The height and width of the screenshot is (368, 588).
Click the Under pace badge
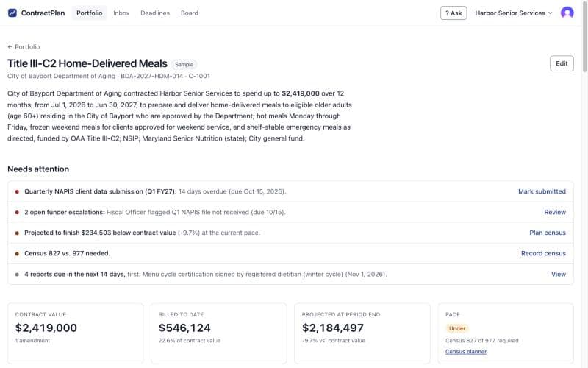coord(457,328)
